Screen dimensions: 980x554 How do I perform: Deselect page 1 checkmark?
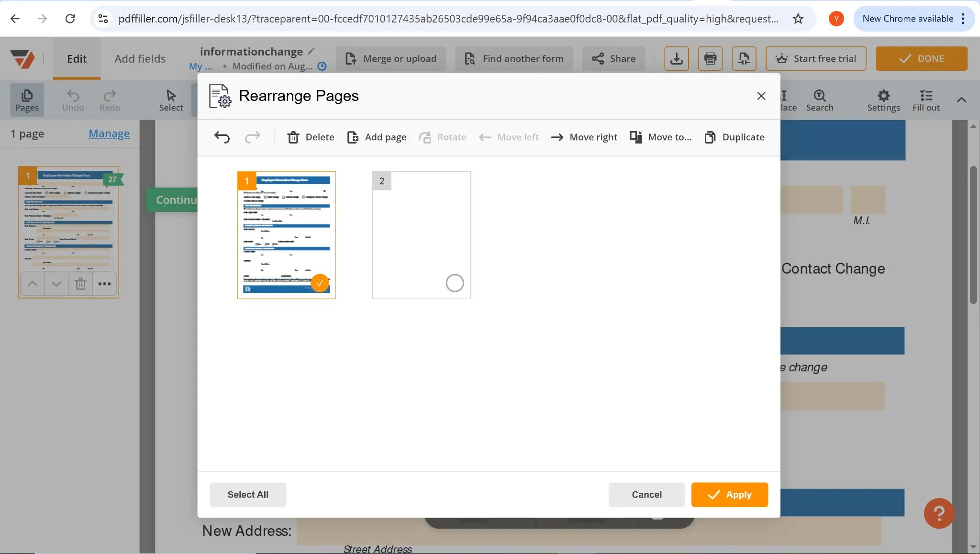pyautogui.click(x=319, y=283)
